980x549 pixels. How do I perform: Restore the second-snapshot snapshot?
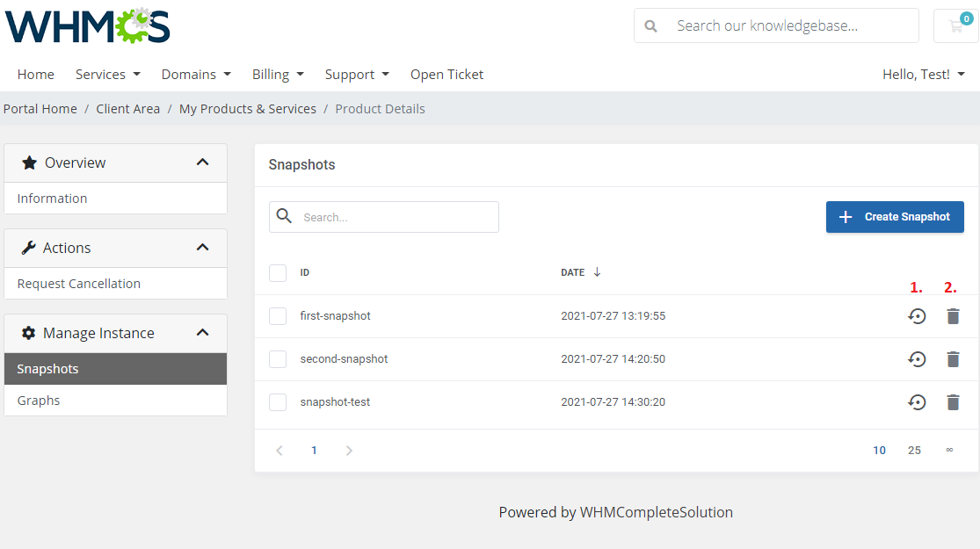point(917,359)
